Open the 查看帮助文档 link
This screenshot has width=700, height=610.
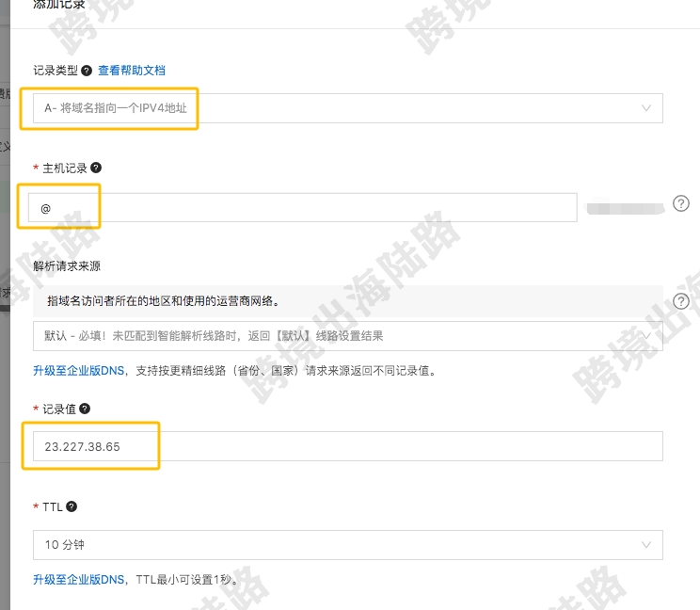point(132,71)
